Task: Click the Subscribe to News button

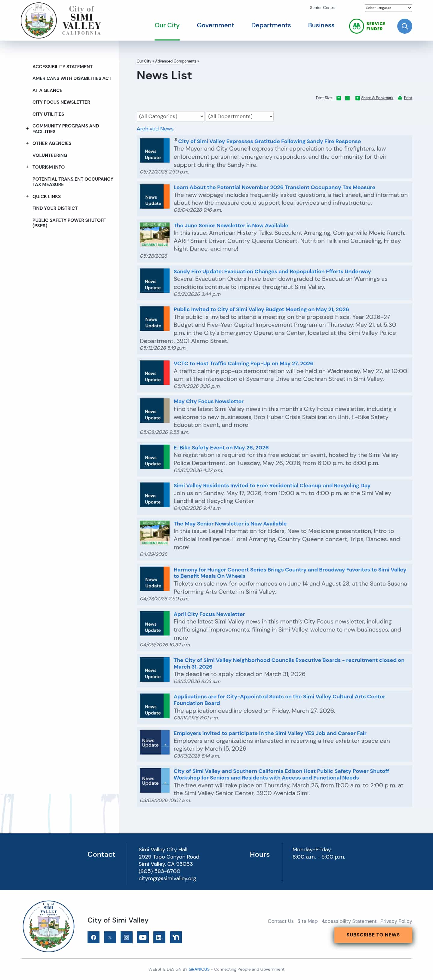Action: coord(373,935)
